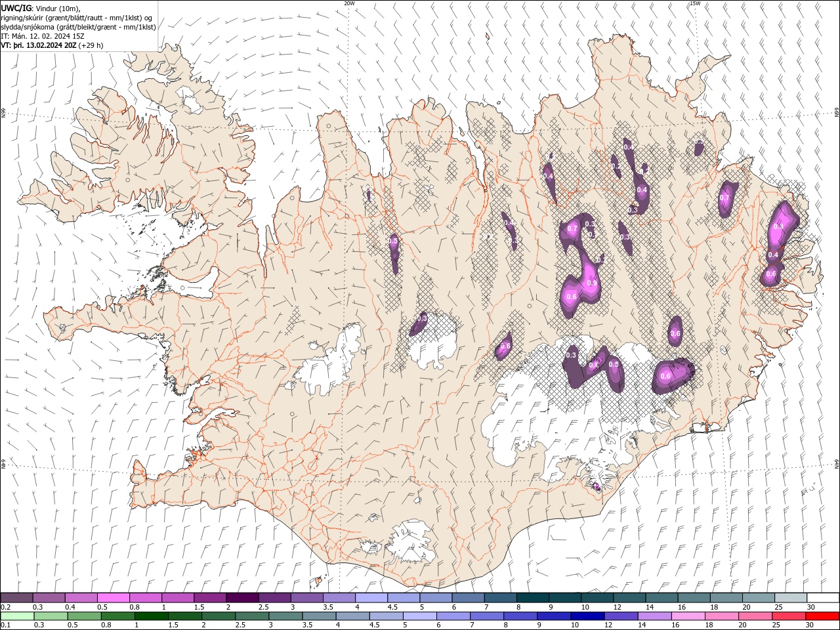Pick the top legend swatch between 6 and 7

pyautogui.click(x=467, y=598)
